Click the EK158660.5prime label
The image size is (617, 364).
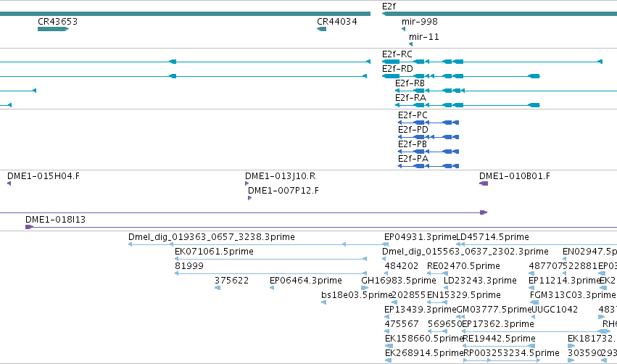(x=424, y=339)
